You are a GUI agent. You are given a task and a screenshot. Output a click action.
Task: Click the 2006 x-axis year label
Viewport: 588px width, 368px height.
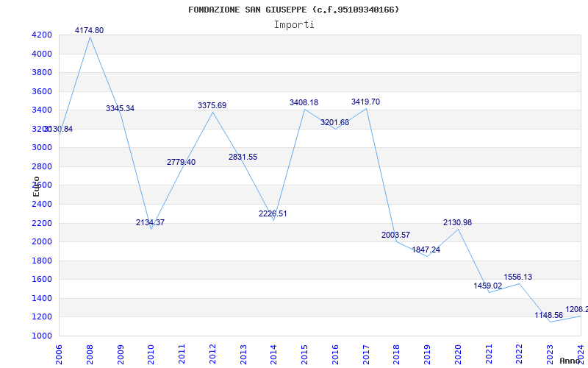coord(59,354)
